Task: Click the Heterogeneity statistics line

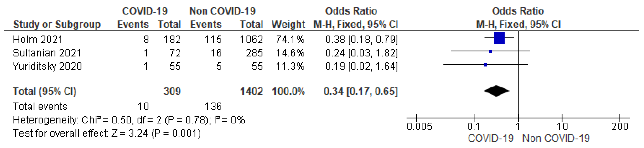Action: point(129,120)
